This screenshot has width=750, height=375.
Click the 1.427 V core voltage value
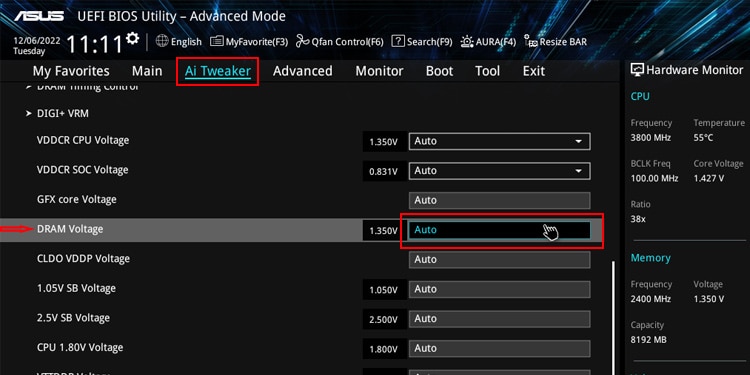pyautogui.click(x=709, y=178)
